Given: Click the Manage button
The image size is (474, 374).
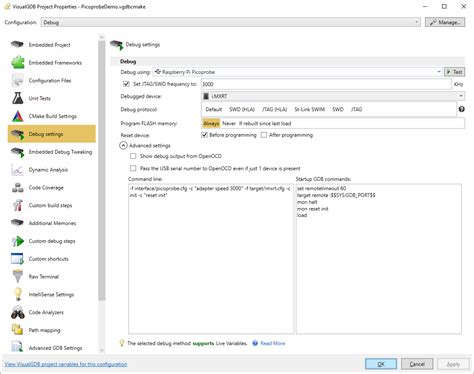Looking at the screenshot, I should pos(445,22).
